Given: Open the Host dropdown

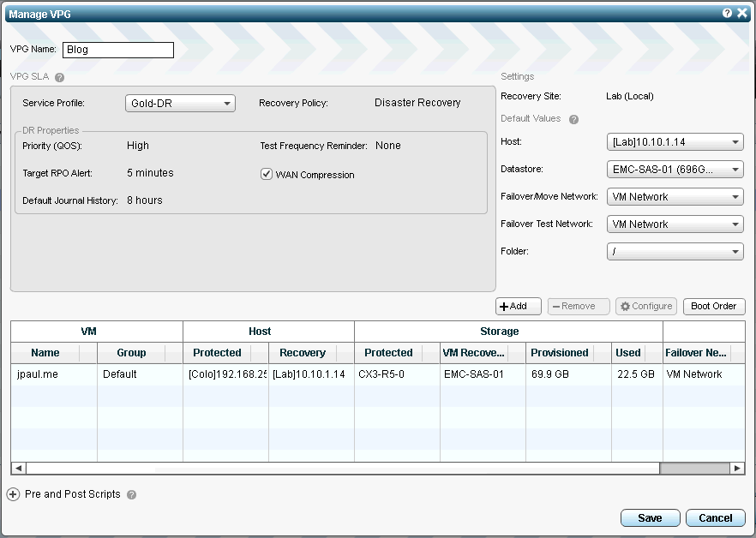Looking at the screenshot, I should tap(675, 142).
